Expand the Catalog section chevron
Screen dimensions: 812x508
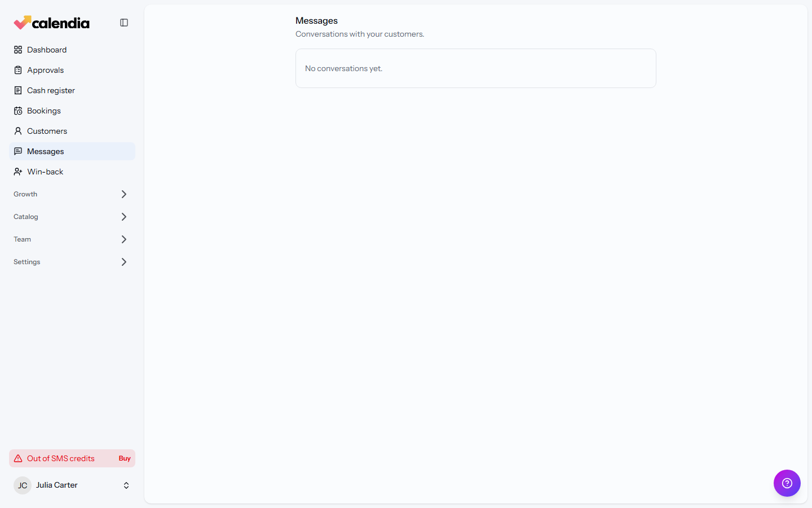point(124,217)
